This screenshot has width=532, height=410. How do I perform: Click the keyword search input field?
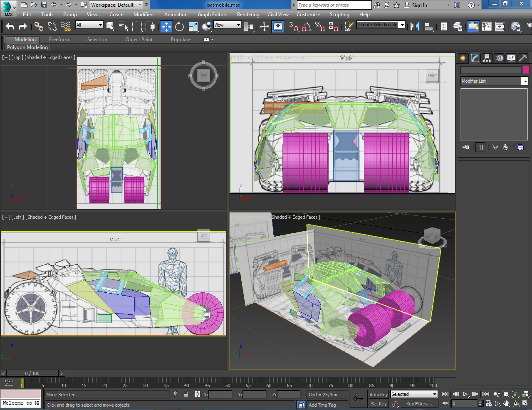(334, 5)
